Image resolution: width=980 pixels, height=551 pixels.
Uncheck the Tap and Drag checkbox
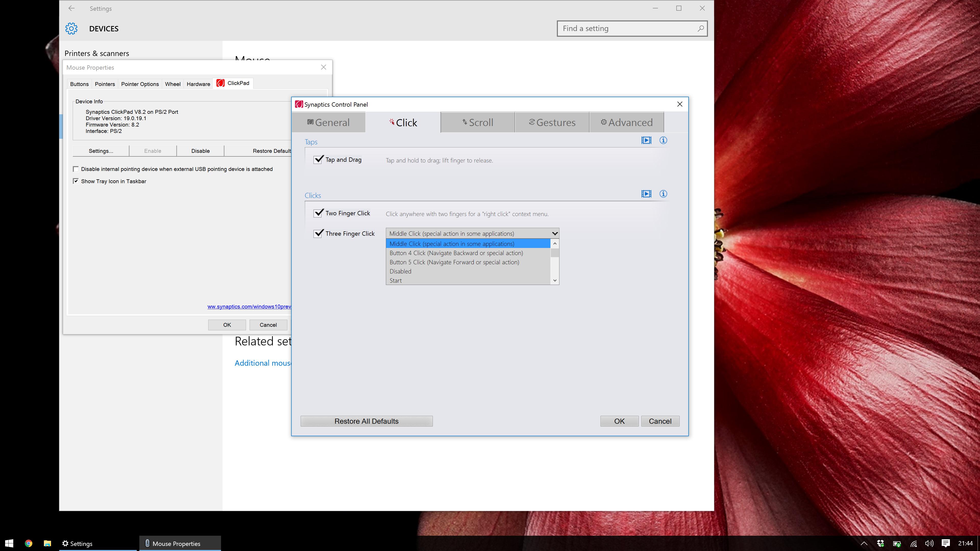318,160
